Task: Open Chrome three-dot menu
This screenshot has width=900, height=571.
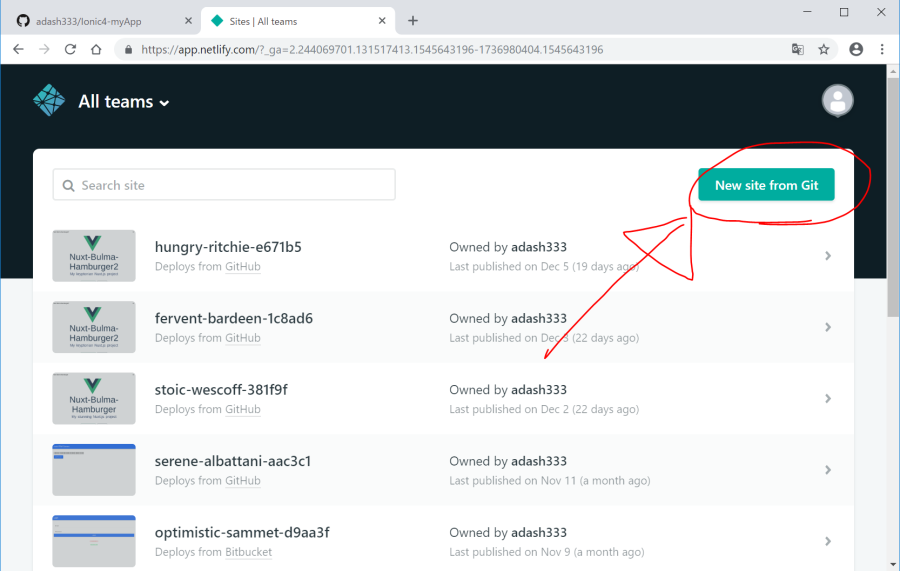Action: tap(881, 49)
